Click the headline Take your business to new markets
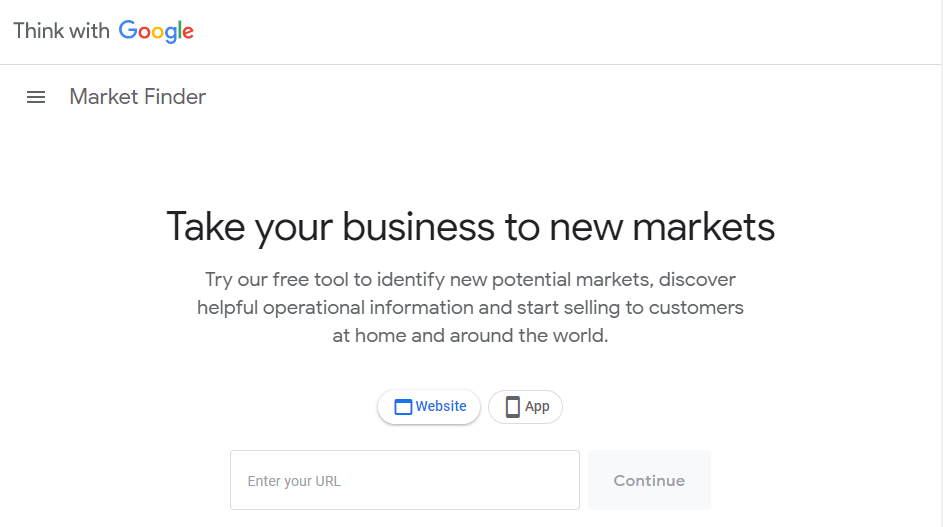Viewport: 943px width, 527px height. click(470, 227)
